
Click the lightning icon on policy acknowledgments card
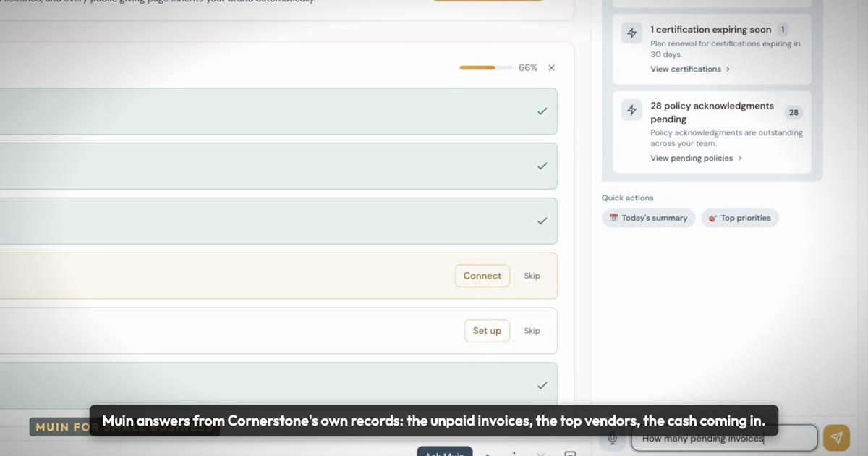pyautogui.click(x=632, y=110)
